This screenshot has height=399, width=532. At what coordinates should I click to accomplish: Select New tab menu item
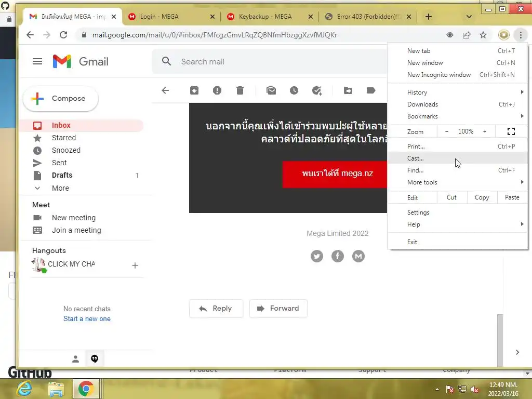point(457,50)
